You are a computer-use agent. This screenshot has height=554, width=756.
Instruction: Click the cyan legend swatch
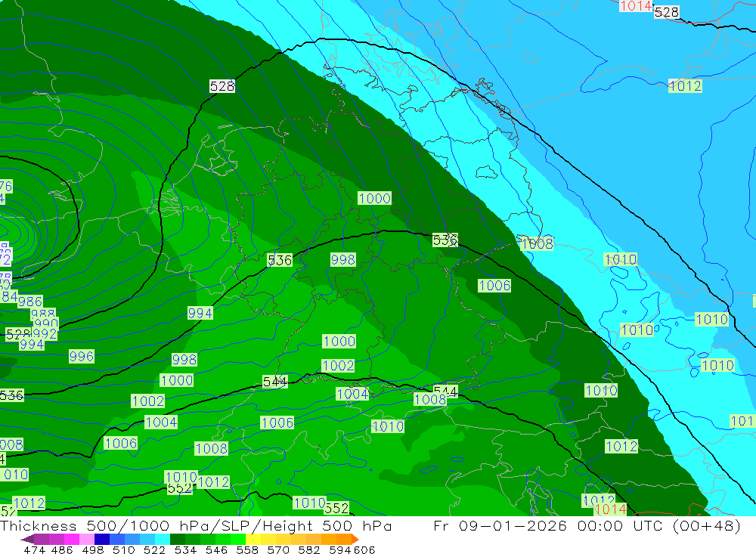(x=163, y=539)
